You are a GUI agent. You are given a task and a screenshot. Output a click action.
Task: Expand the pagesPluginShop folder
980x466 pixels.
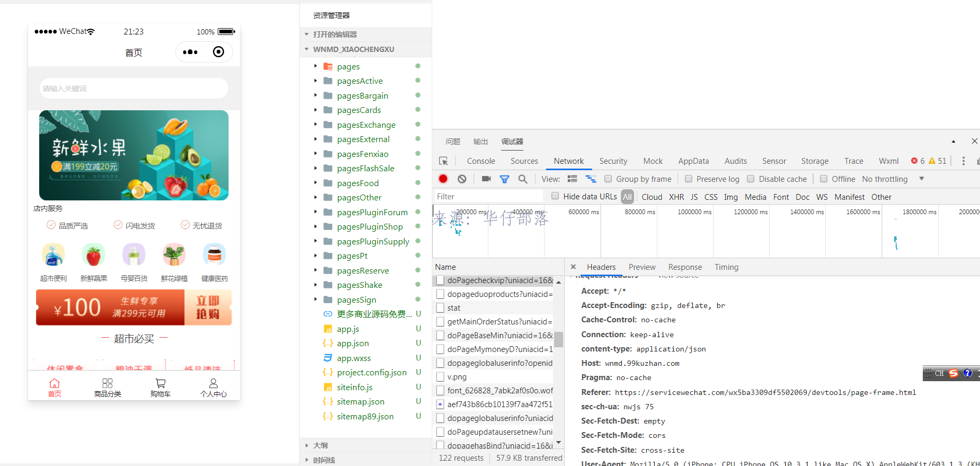coord(315,226)
